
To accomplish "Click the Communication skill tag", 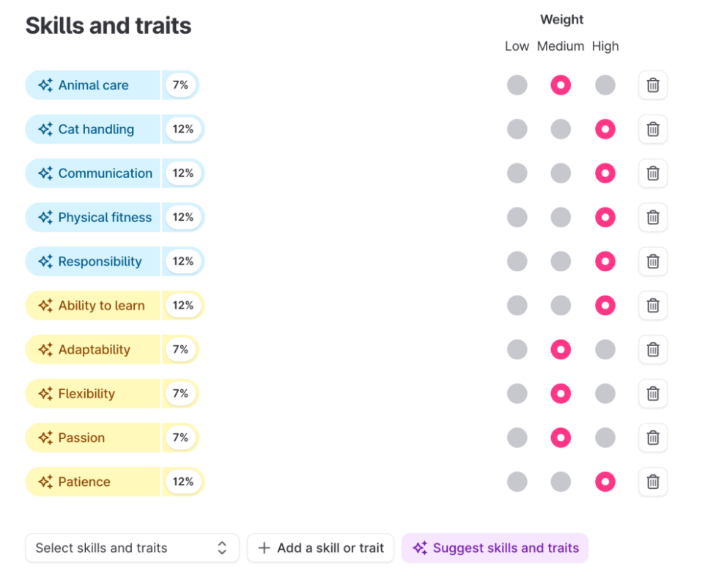I will tap(105, 173).
